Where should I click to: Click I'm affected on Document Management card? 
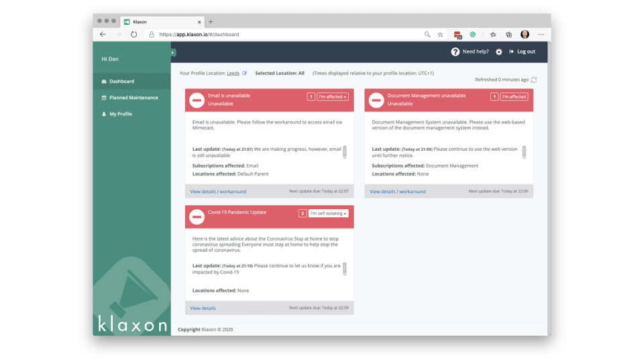(515, 97)
